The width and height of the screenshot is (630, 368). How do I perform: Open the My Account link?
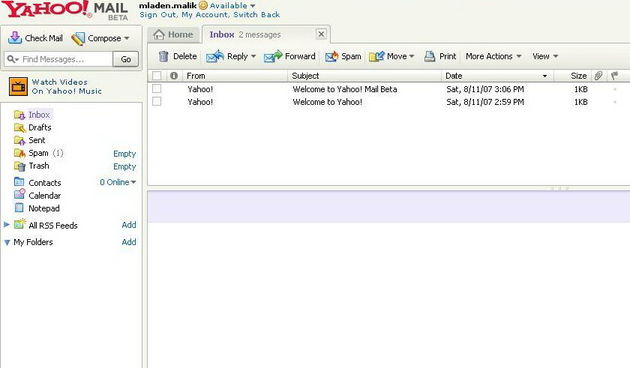205,15
